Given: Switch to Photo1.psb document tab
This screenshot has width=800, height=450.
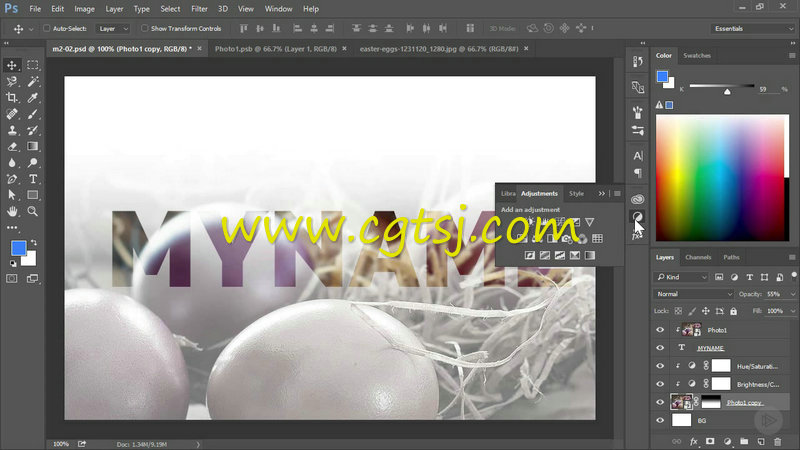Looking at the screenshot, I should [276, 49].
